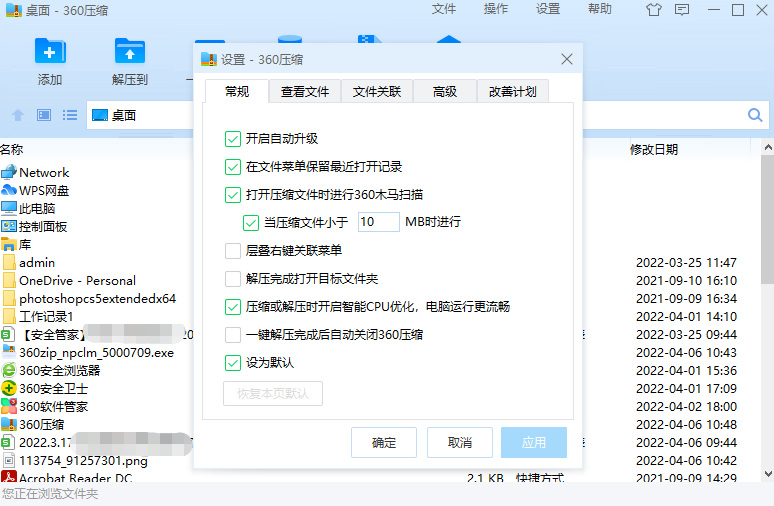
Task: Open the 操作 menu
Action: point(496,9)
